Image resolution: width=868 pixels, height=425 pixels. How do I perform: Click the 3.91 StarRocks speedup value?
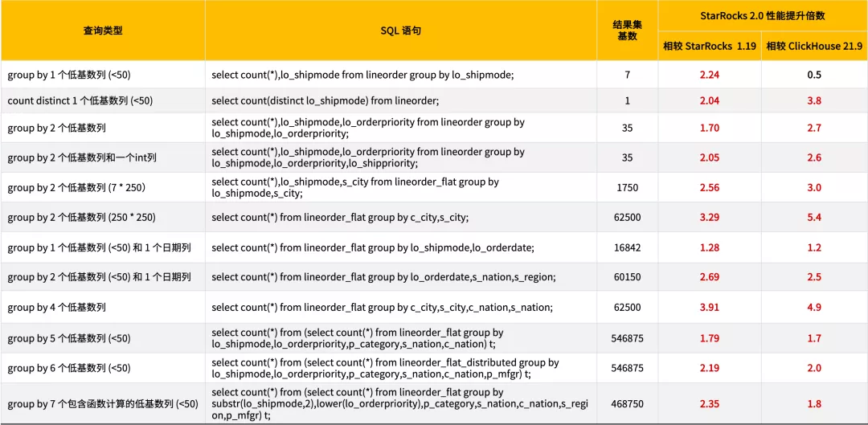709,306
